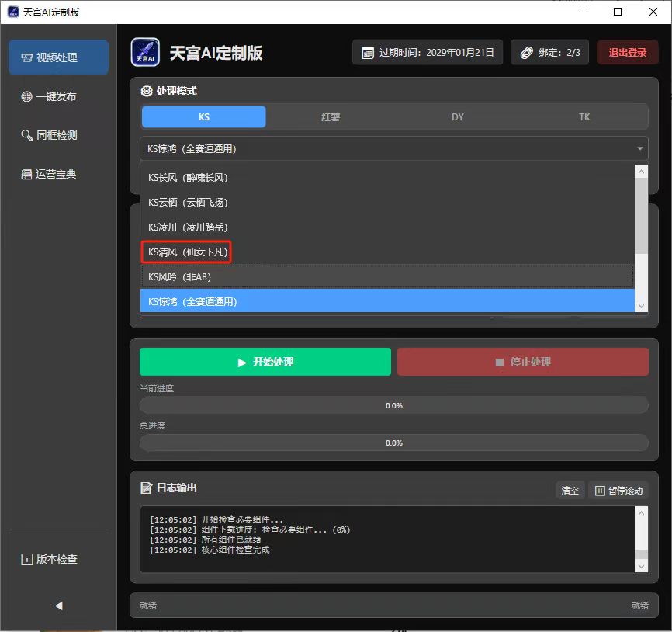Click the 当前进度 progress bar
The width and height of the screenshot is (672, 632).
coord(394,405)
